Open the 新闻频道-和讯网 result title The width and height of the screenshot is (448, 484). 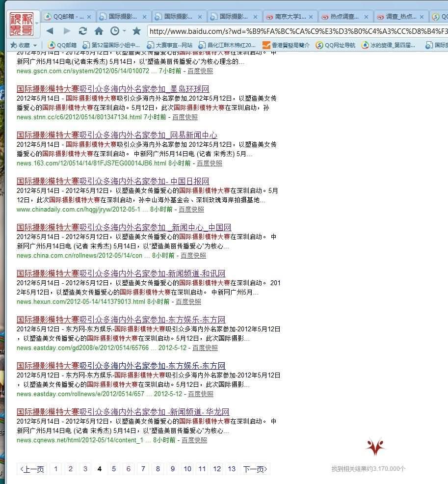pos(121,273)
